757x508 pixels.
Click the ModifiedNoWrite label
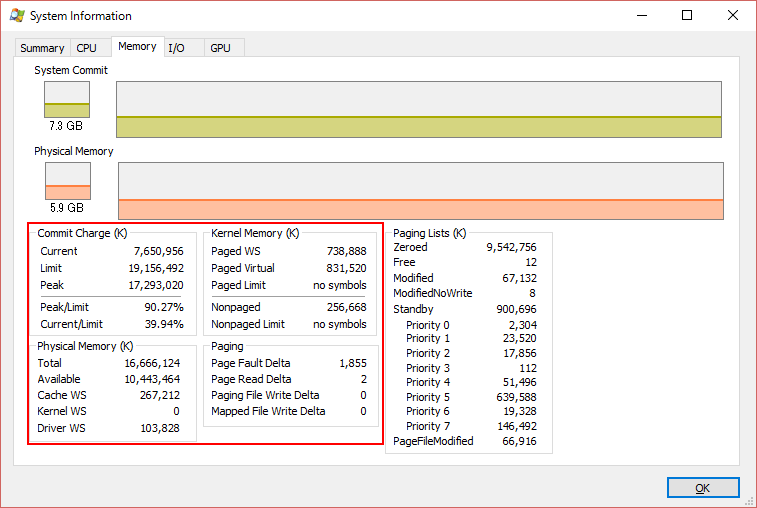433,293
